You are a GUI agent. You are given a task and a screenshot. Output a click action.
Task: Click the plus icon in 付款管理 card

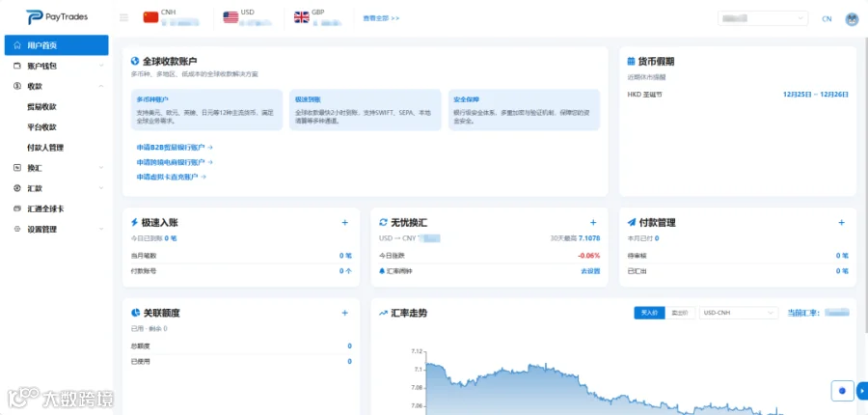tap(841, 223)
